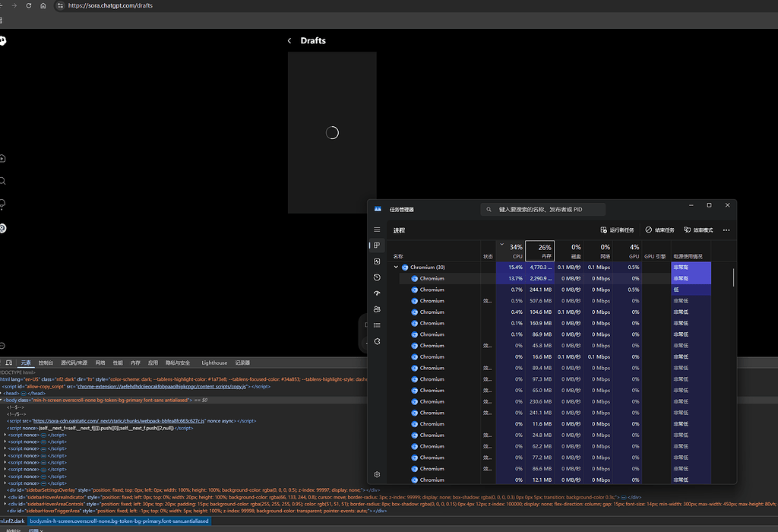This screenshot has width=778, height=532.
Task: Open the webpack script source link
Action: click(x=119, y=421)
